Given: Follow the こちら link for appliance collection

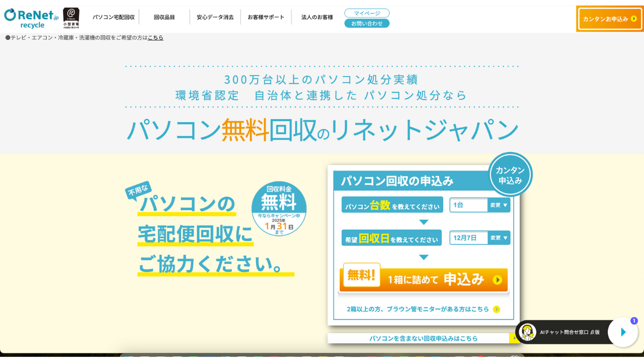Looking at the screenshot, I should pos(155,38).
